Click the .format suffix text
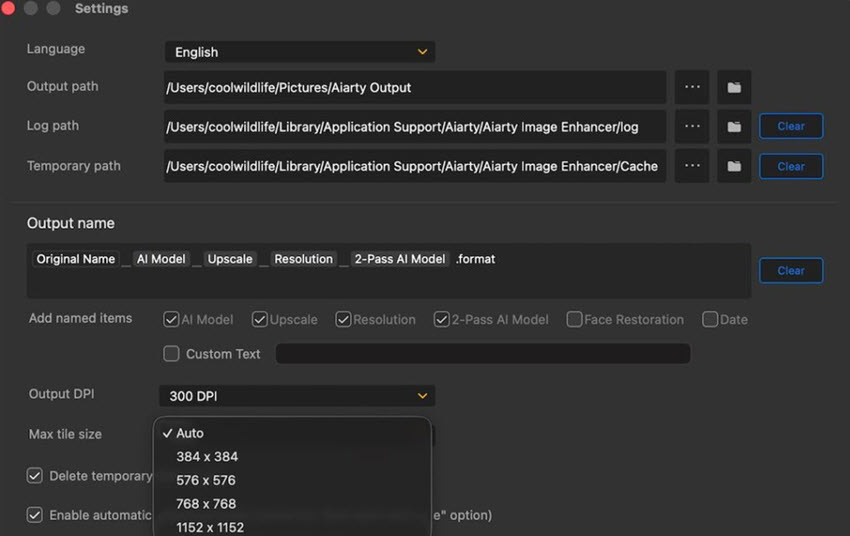Image resolution: width=850 pixels, height=536 pixels. 475,259
